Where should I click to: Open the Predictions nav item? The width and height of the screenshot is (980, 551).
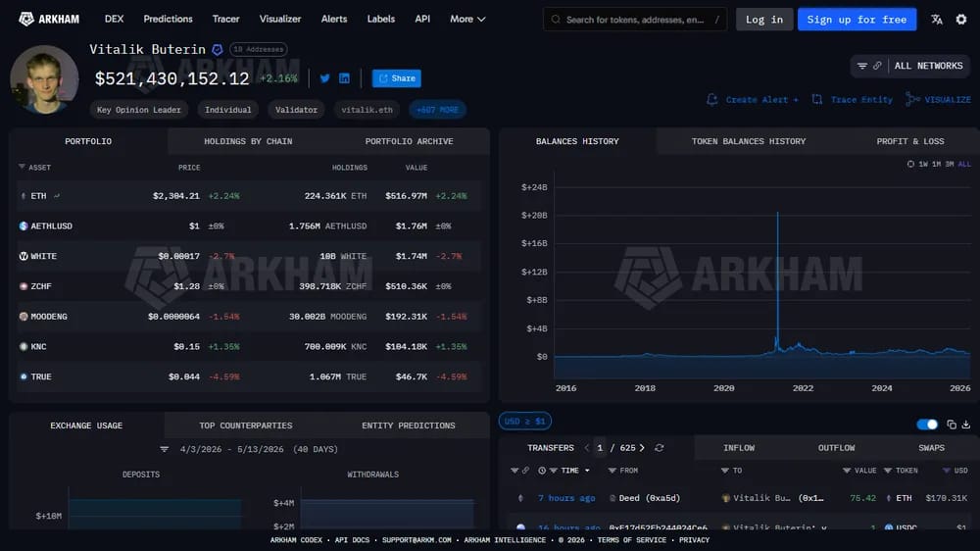[169, 19]
